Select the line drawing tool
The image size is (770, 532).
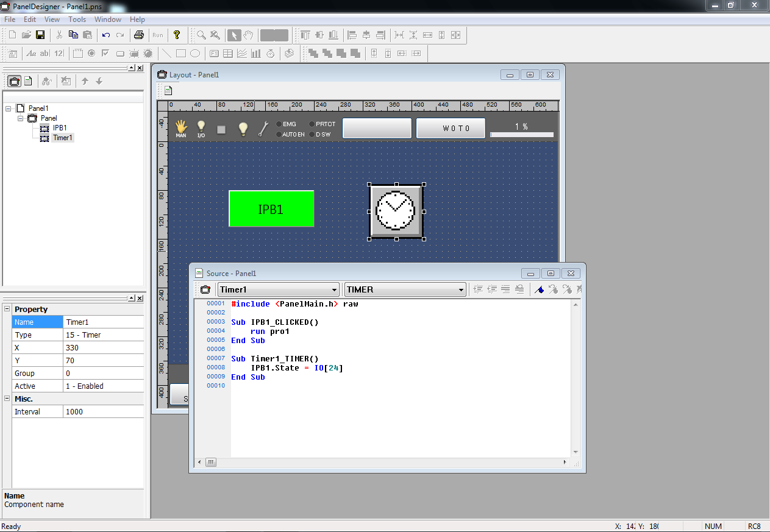click(x=166, y=54)
